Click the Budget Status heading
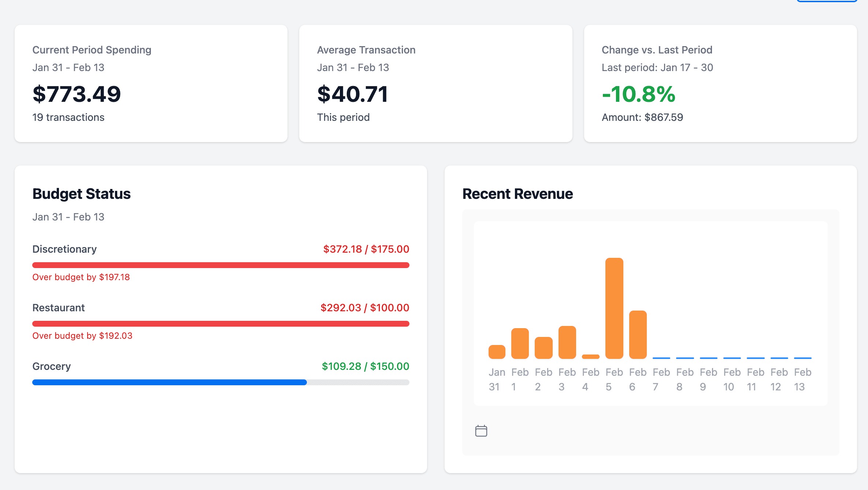Image resolution: width=868 pixels, height=490 pixels. pos(81,194)
